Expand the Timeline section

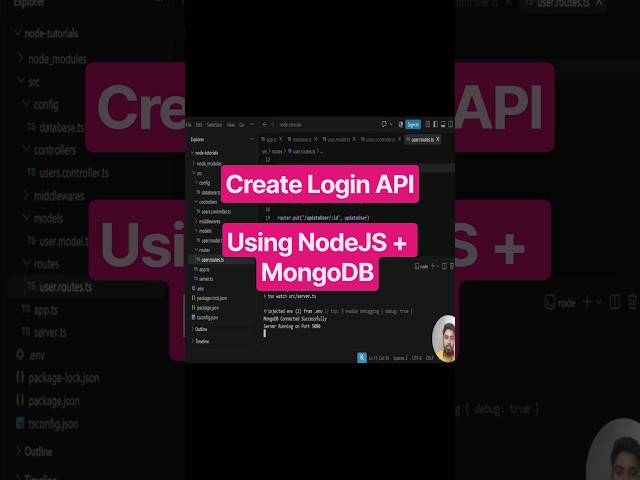pyautogui.click(x=200, y=341)
